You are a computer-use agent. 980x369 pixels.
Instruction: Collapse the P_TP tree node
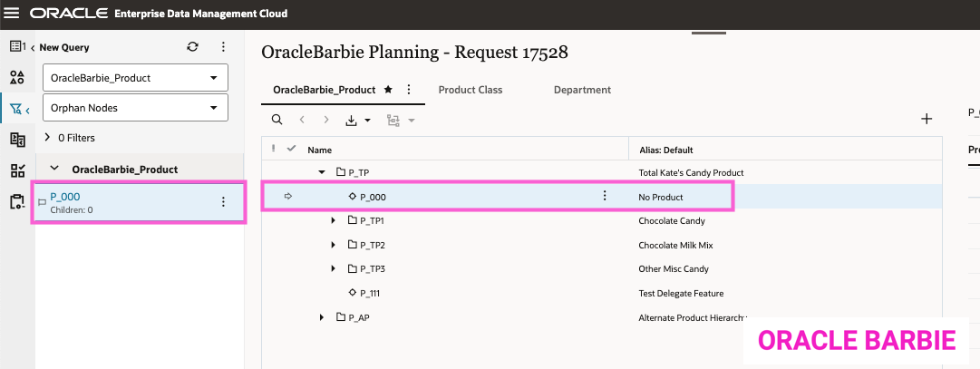tap(322, 172)
